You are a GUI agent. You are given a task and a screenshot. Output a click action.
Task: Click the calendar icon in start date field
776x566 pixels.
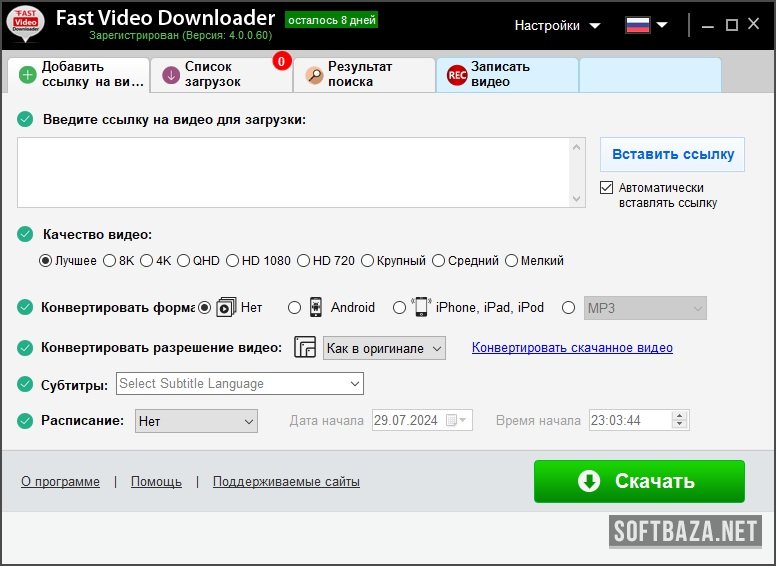(453, 421)
